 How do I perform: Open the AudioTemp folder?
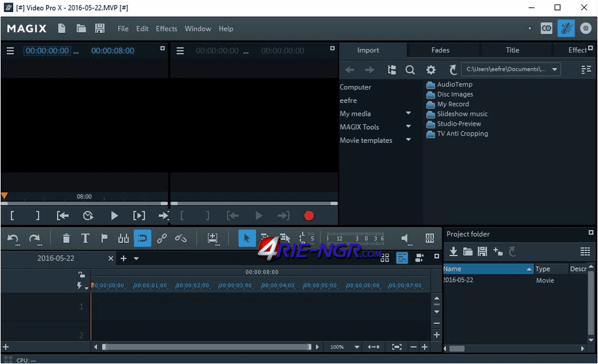[x=450, y=85]
